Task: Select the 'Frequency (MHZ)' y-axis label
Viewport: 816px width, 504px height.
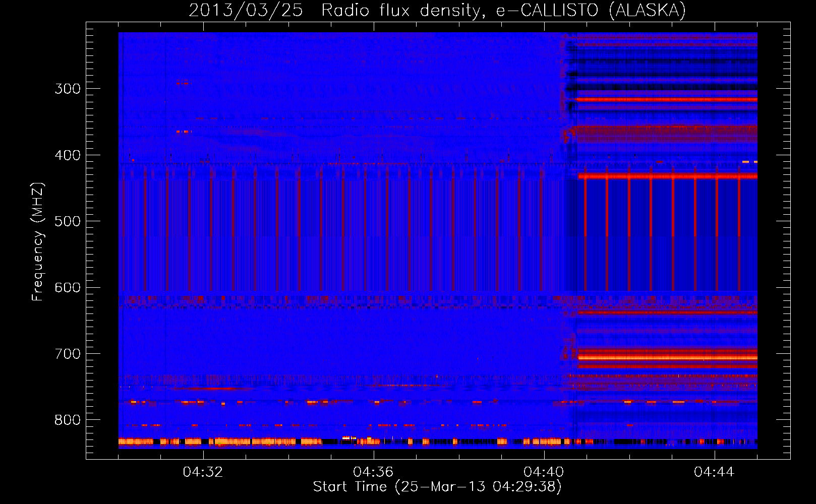Action: [38, 241]
